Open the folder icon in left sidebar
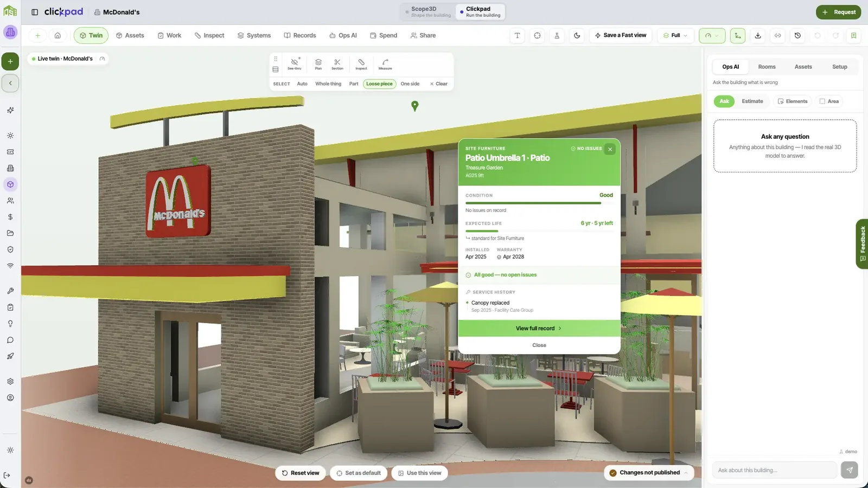 [10, 233]
